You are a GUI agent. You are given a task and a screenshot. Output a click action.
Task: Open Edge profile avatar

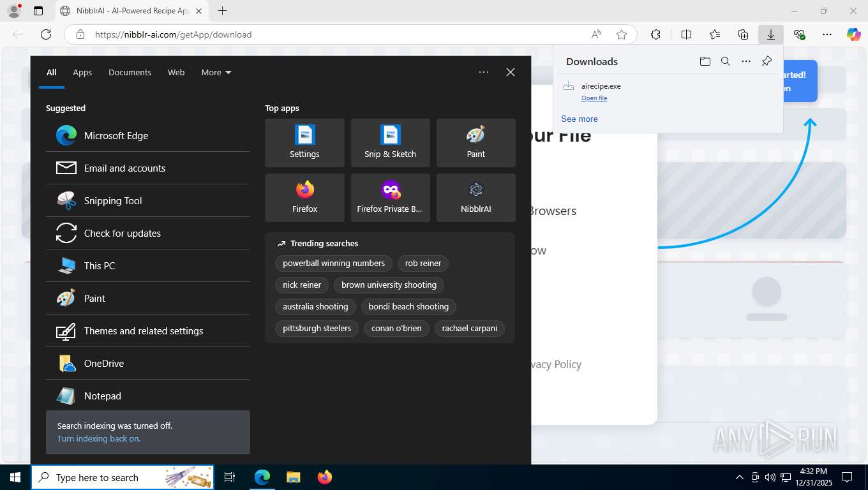pyautogui.click(x=14, y=11)
